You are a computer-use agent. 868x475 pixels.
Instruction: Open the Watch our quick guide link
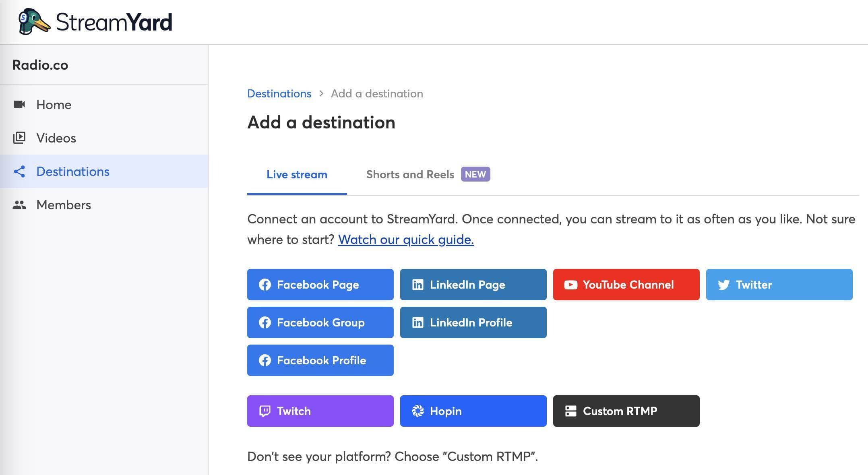(x=407, y=240)
